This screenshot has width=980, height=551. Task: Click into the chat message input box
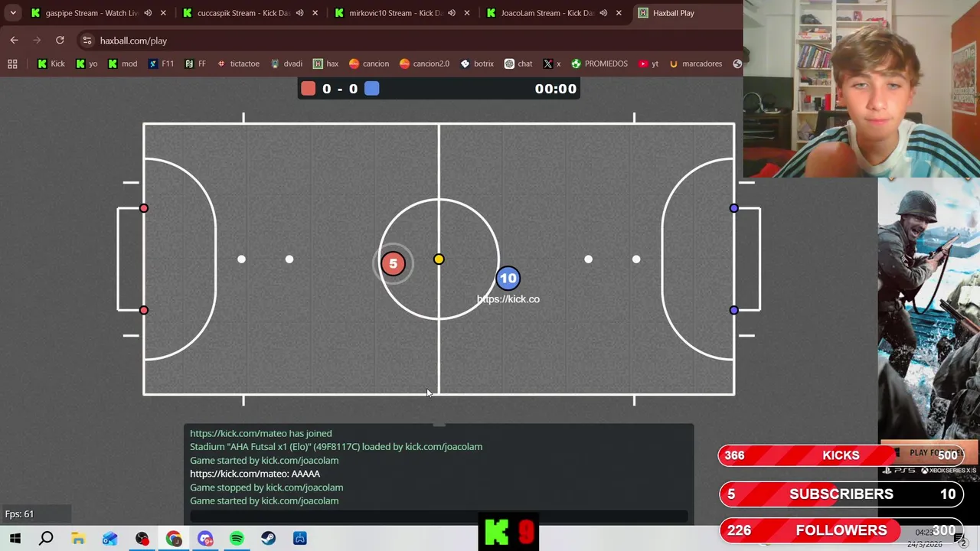[439, 517]
